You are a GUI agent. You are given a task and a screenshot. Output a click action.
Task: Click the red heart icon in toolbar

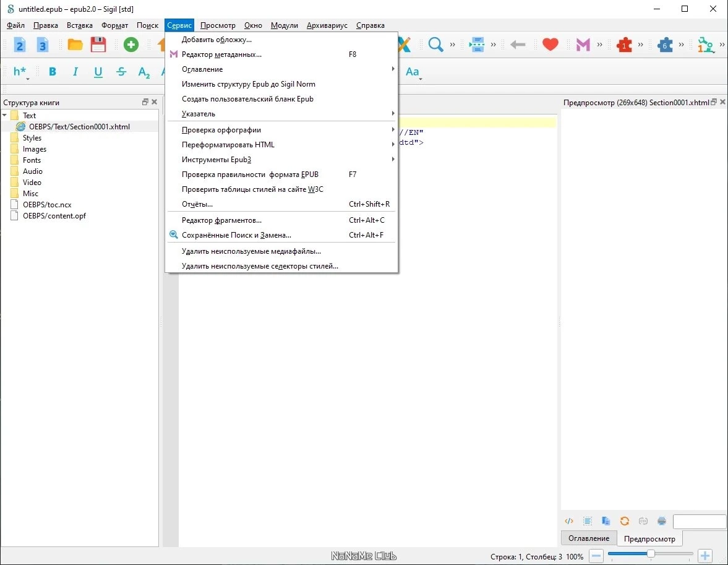[x=550, y=45]
